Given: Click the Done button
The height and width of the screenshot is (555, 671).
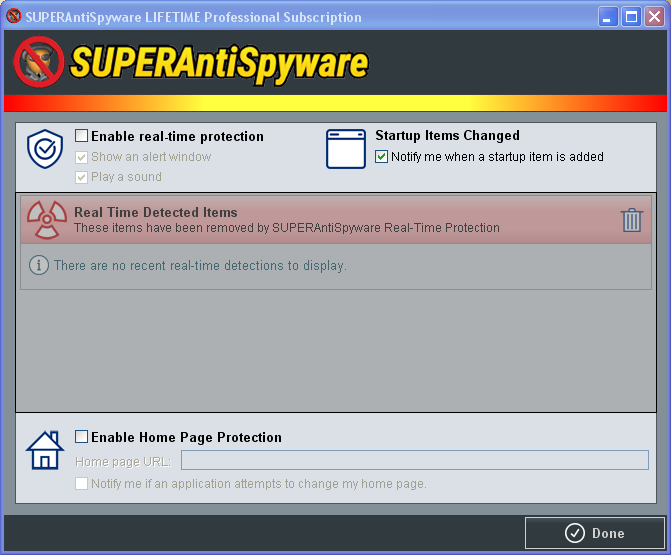Looking at the screenshot, I should (x=595, y=533).
